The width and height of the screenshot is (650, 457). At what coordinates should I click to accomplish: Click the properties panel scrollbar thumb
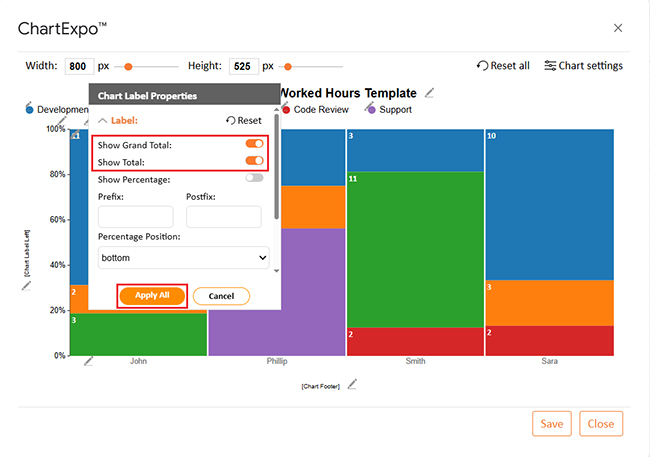coord(276,166)
